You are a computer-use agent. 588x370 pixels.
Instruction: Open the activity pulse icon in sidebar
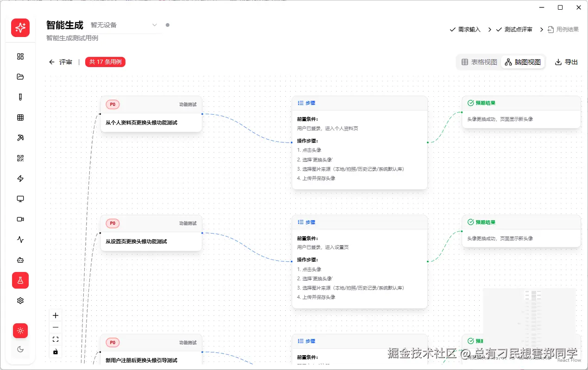pyautogui.click(x=20, y=240)
